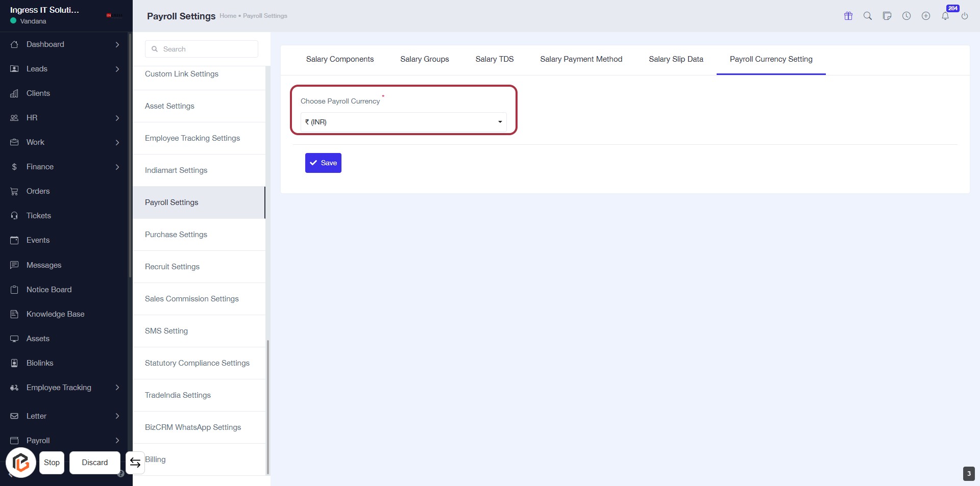Click the Discard button

(x=95, y=463)
